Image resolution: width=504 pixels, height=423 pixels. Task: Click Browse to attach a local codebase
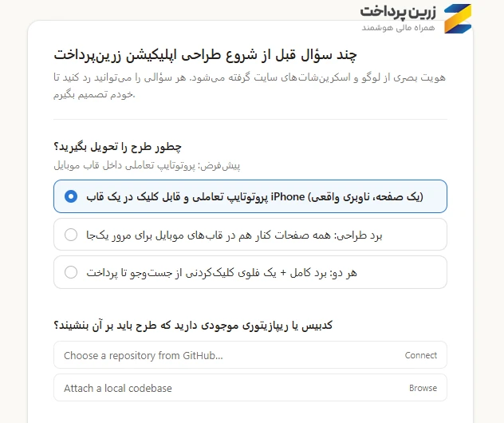click(x=423, y=388)
